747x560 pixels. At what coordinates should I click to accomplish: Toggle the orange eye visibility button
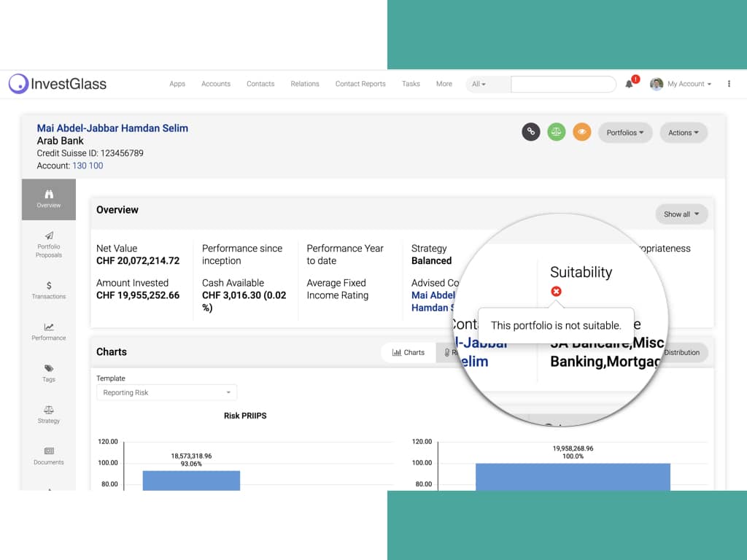(x=581, y=132)
